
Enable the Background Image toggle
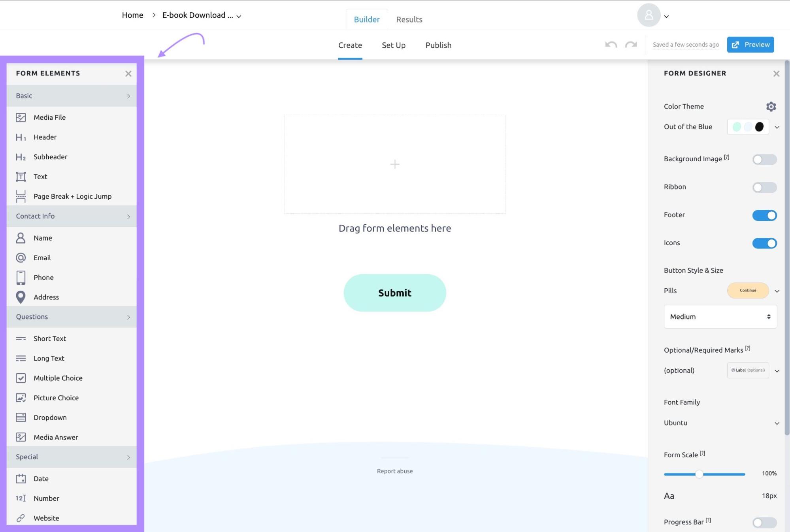click(764, 159)
